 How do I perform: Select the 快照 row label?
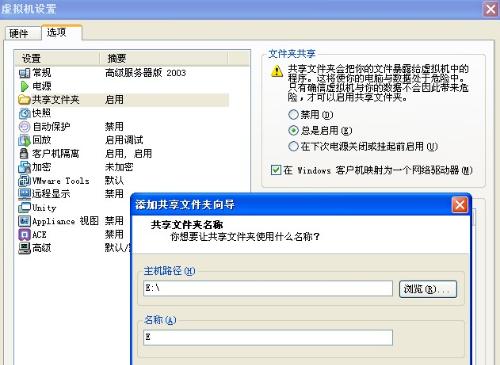click(x=42, y=113)
